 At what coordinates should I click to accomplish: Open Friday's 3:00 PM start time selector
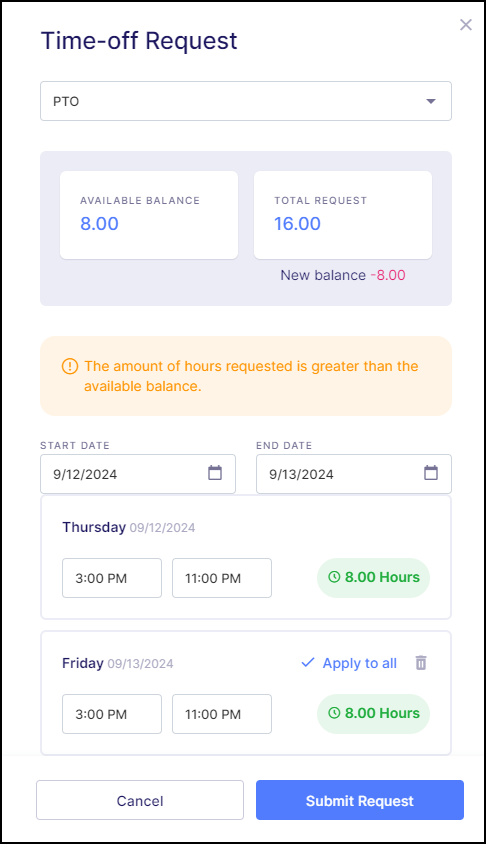[112, 714]
